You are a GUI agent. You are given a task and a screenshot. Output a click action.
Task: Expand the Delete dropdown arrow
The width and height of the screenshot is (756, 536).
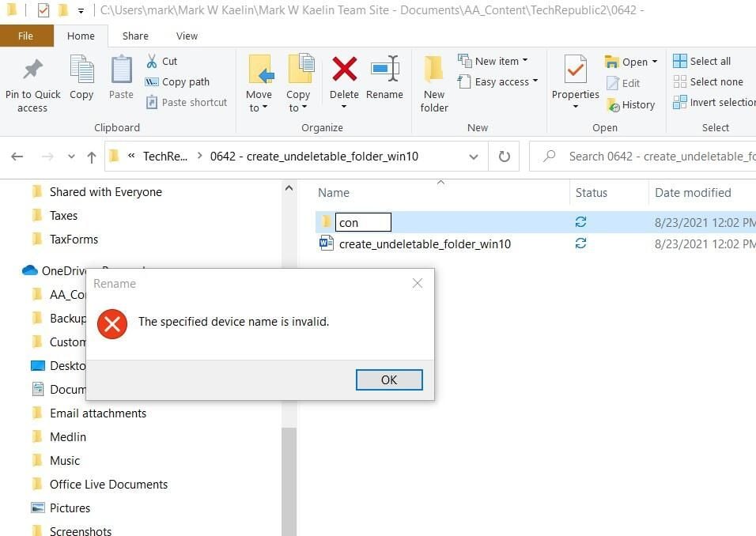344,107
